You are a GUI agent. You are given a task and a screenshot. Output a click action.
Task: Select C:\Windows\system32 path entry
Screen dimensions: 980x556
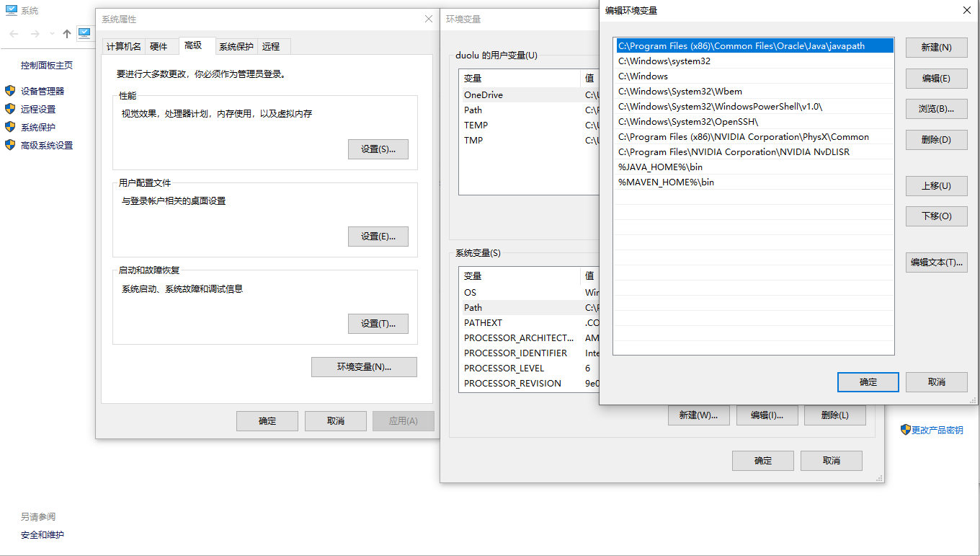(x=754, y=61)
